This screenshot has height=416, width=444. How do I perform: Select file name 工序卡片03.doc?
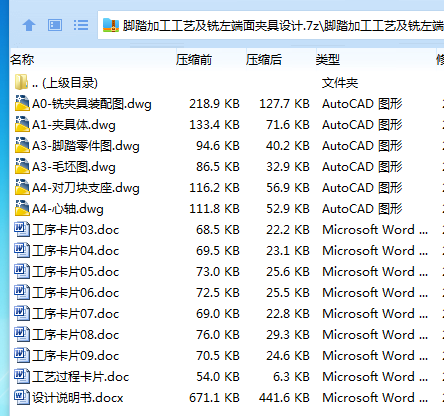coord(76,230)
